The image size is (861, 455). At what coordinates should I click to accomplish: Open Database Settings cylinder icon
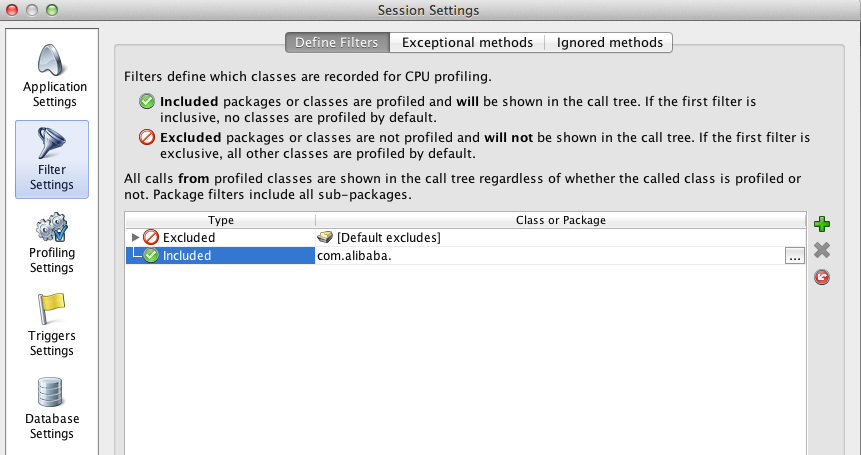click(51, 392)
